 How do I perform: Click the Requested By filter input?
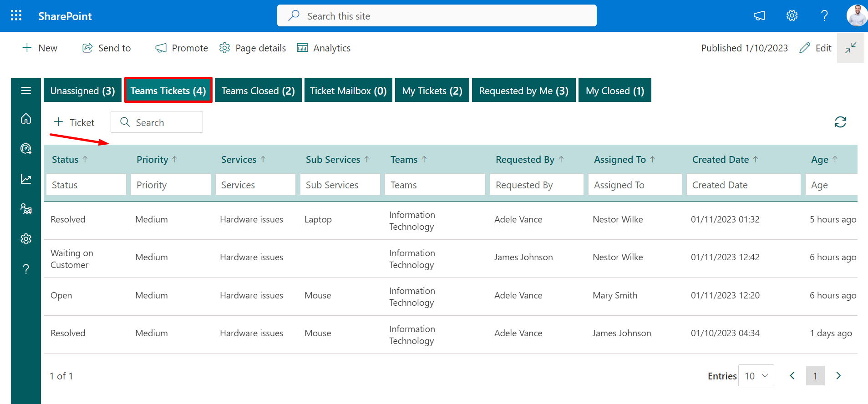coord(537,185)
